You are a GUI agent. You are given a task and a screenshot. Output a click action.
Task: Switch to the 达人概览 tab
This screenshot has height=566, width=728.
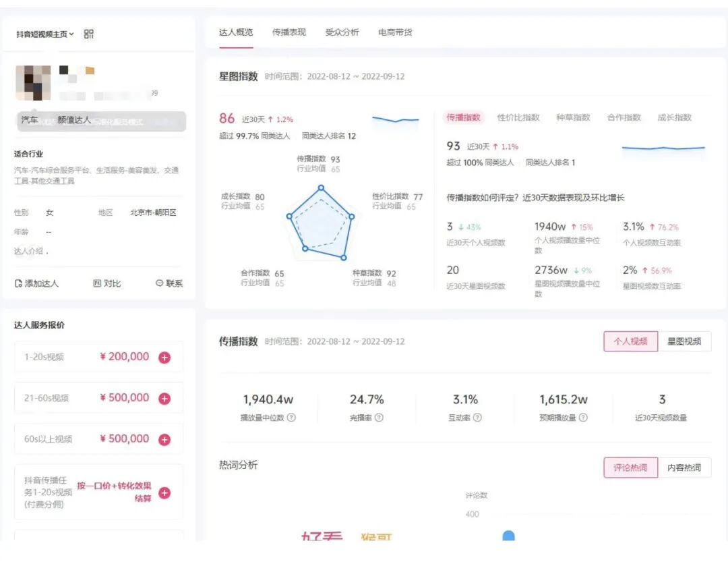236,32
